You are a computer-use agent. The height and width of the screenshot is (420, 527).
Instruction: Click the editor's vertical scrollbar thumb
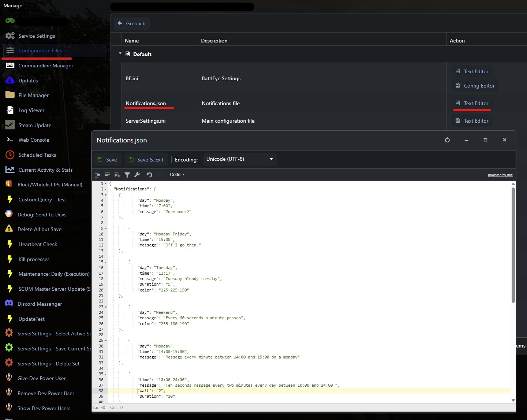click(x=513, y=245)
